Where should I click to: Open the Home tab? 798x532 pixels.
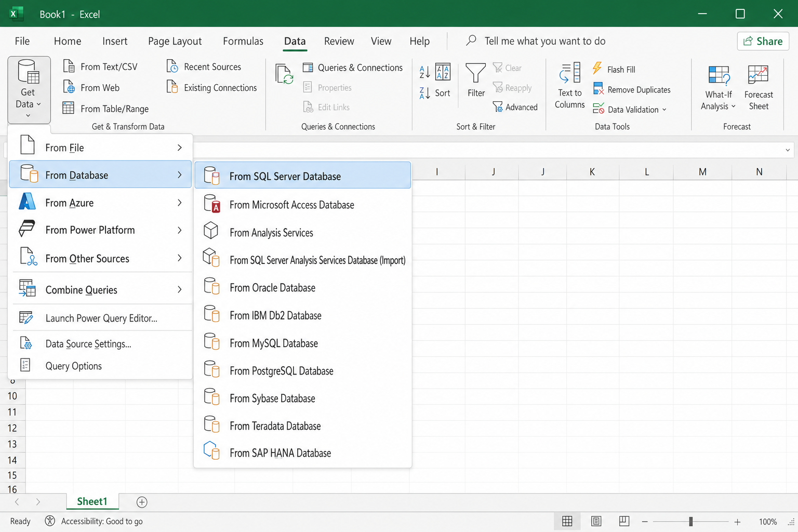68,41
